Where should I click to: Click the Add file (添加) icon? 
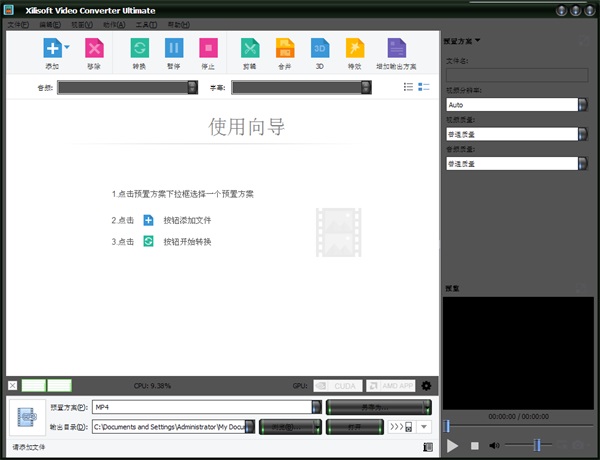pyautogui.click(x=52, y=48)
